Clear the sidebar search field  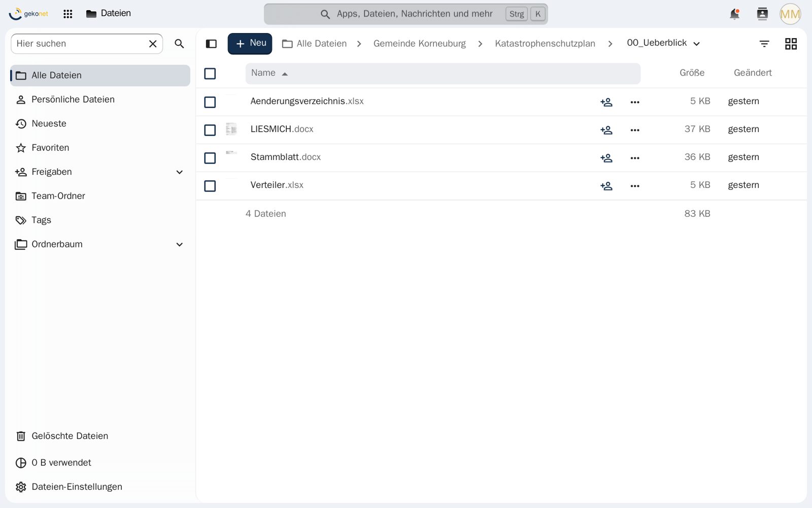click(153, 44)
